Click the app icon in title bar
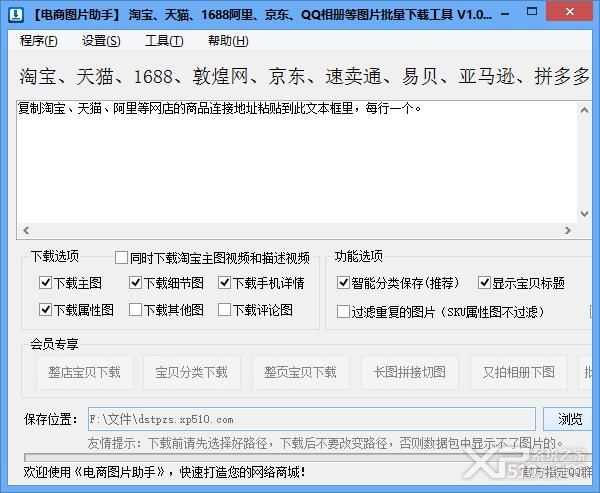 16,15
